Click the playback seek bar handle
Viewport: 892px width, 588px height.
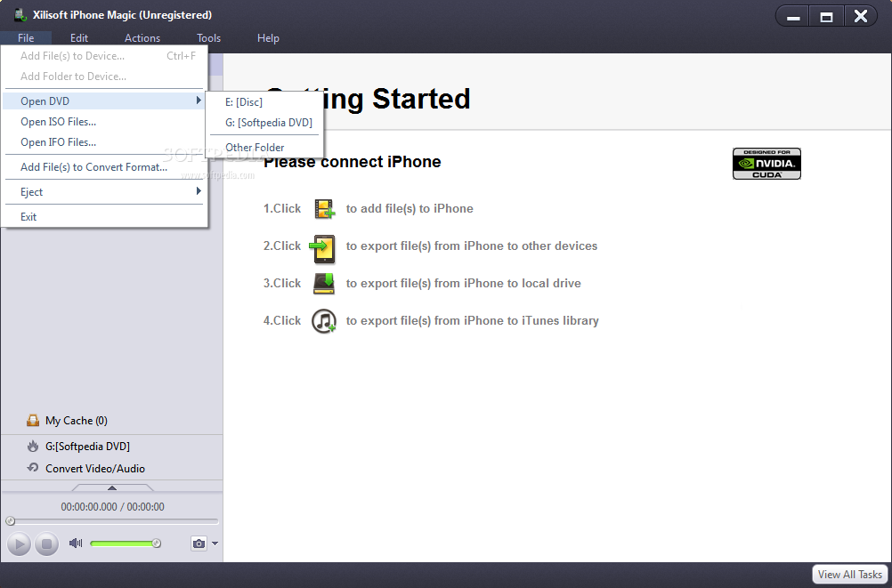tap(11, 521)
